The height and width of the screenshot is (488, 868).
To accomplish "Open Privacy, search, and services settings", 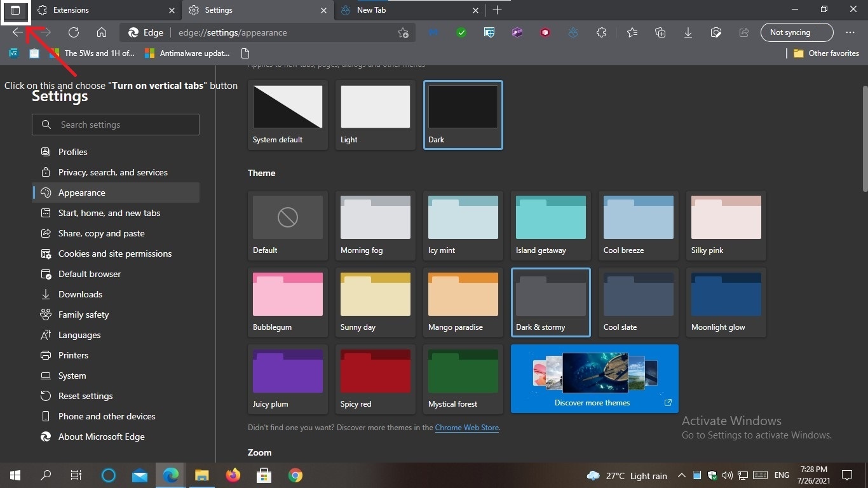I will point(112,172).
